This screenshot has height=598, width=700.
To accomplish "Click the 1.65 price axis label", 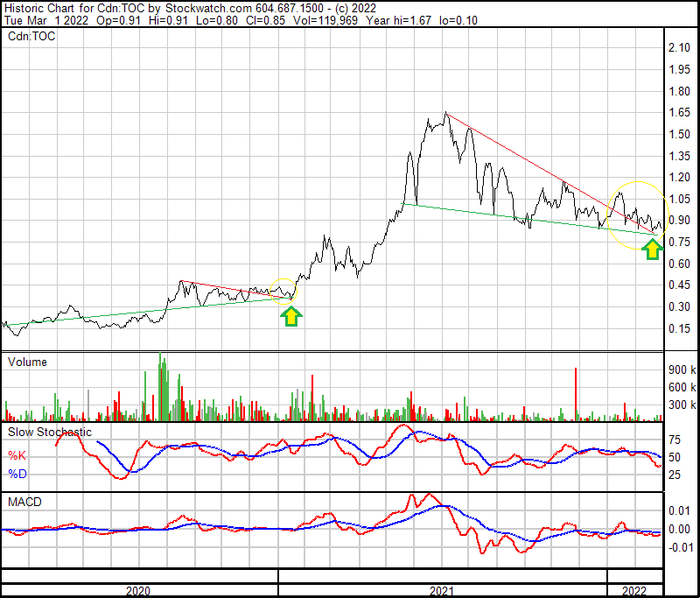I will point(679,113).
